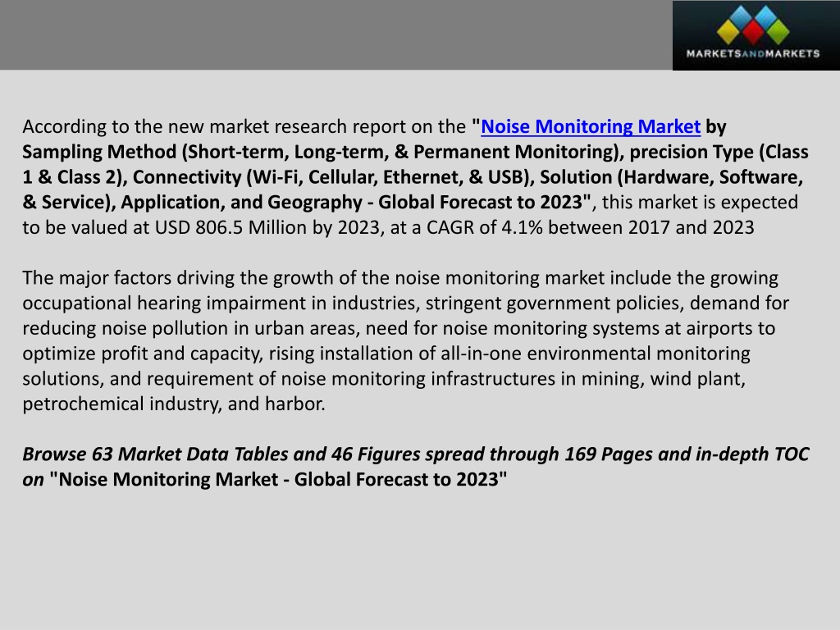Image resolution: width=840 pixels, height=630 pixels.
Task: Click the MarketsandMarkets logo
Action: pyautogui.click(x=756, y=35)
